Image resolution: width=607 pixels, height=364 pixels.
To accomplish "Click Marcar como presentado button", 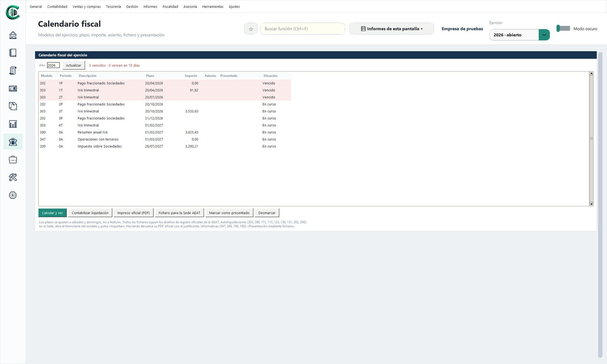I will [x=229, y=213].
